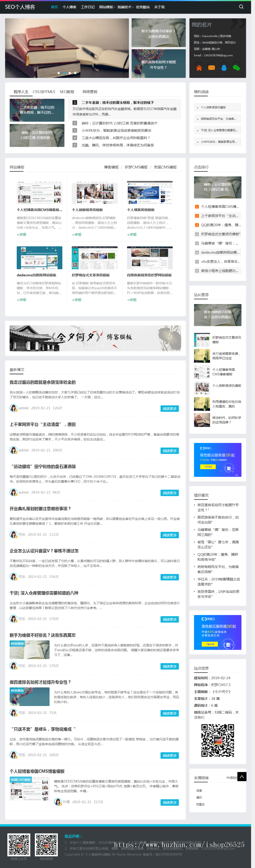The width and height of the screenshot is (255, 868).
Task: Click 网络营销 tagged thumbnail of 新手为啥做不好排名
Action: coord(30,650)
